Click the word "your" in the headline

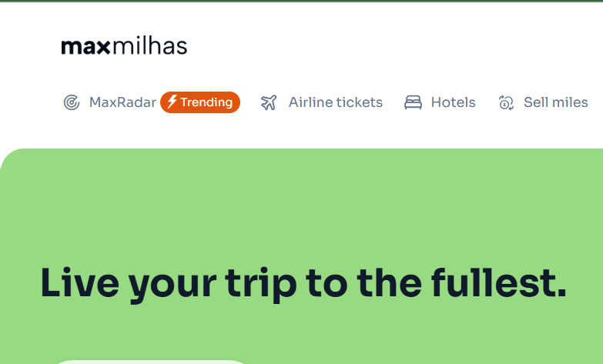click(171, 284)
